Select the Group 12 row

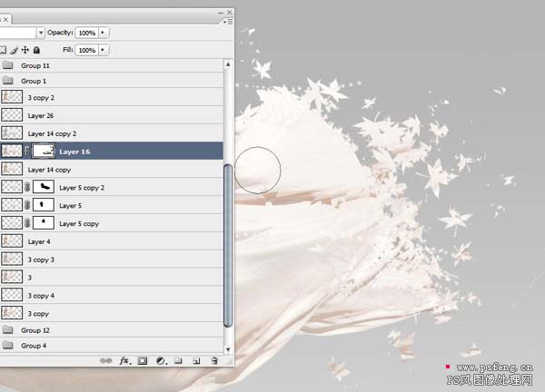[111, 330]
